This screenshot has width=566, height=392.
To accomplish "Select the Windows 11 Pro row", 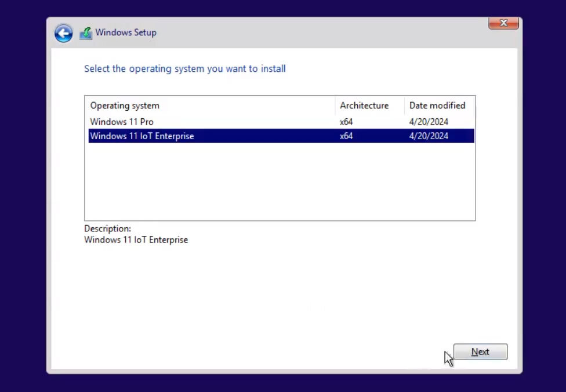I will (281, 122).
